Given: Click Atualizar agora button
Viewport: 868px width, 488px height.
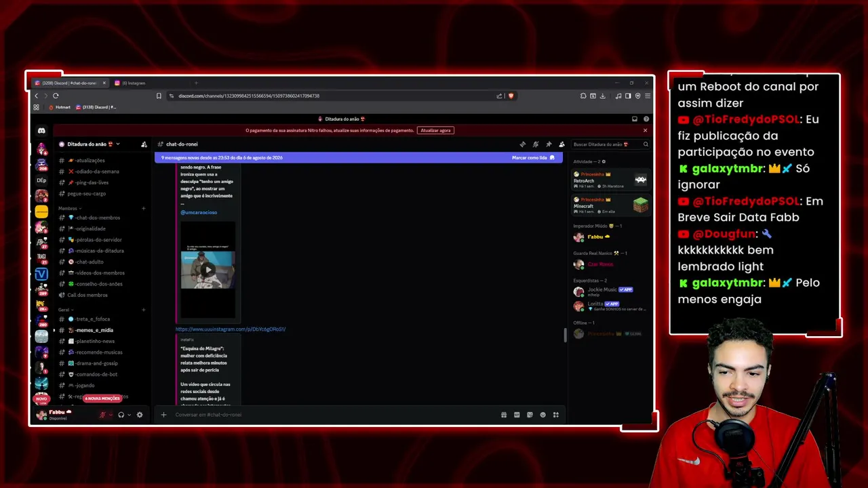Looking at the screenshot, I should tap(435, 130).
